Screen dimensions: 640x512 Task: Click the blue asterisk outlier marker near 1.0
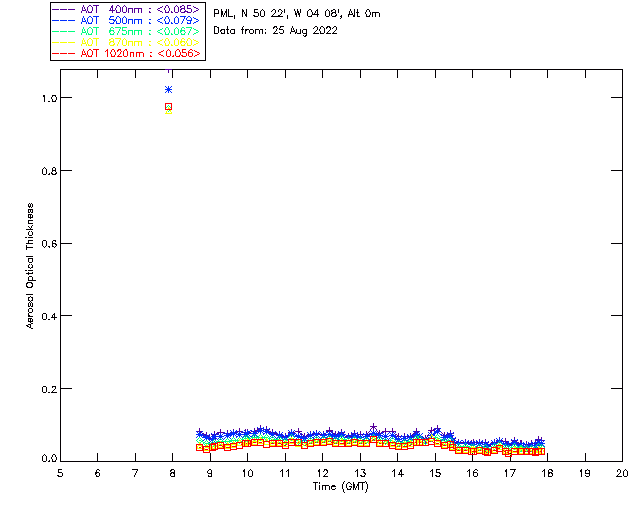point(169,89)
